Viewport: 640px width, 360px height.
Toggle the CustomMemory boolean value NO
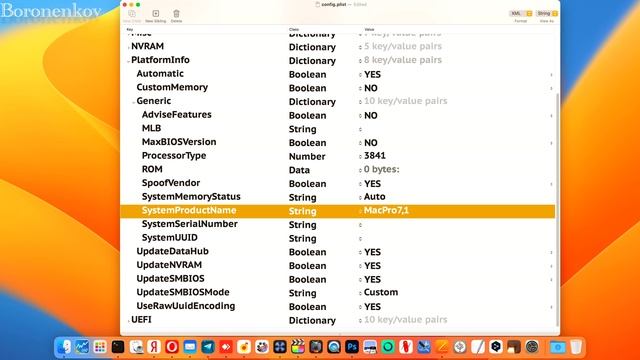[371, 88]
